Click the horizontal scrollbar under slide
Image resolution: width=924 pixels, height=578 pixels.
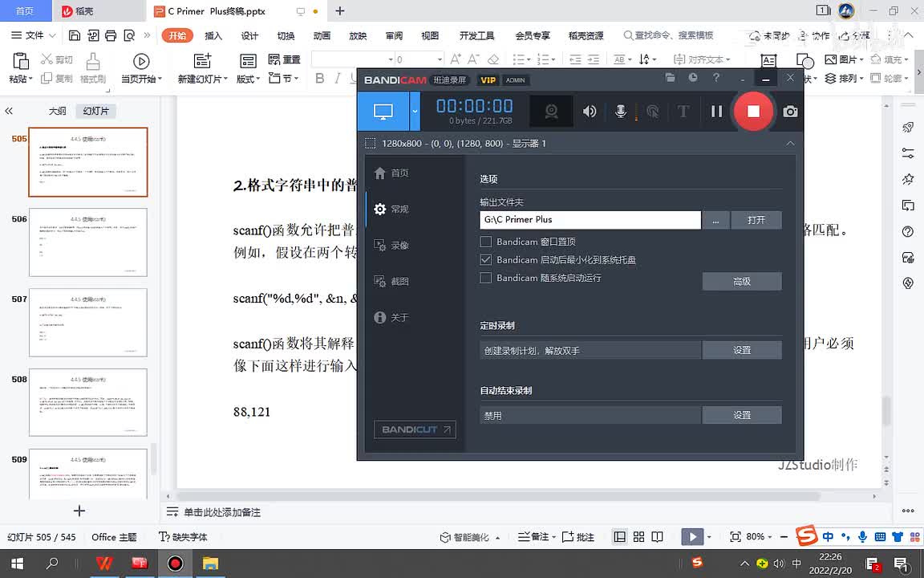(x=498, y=497)
